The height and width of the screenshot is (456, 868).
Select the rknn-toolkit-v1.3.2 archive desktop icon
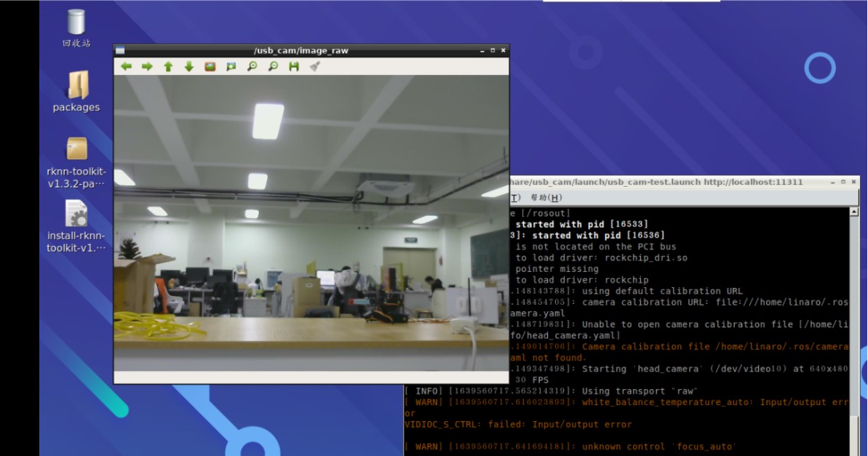76,163
